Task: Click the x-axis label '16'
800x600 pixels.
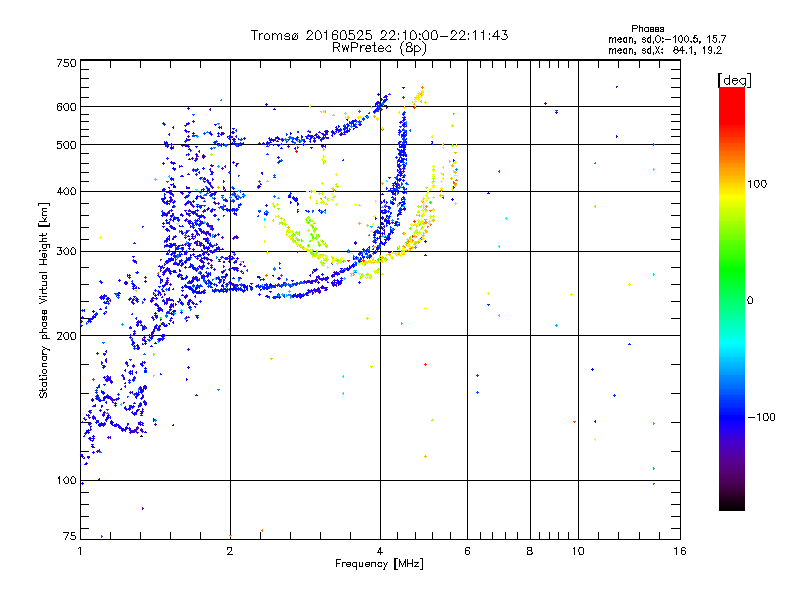Action: (x=680, y=551)
